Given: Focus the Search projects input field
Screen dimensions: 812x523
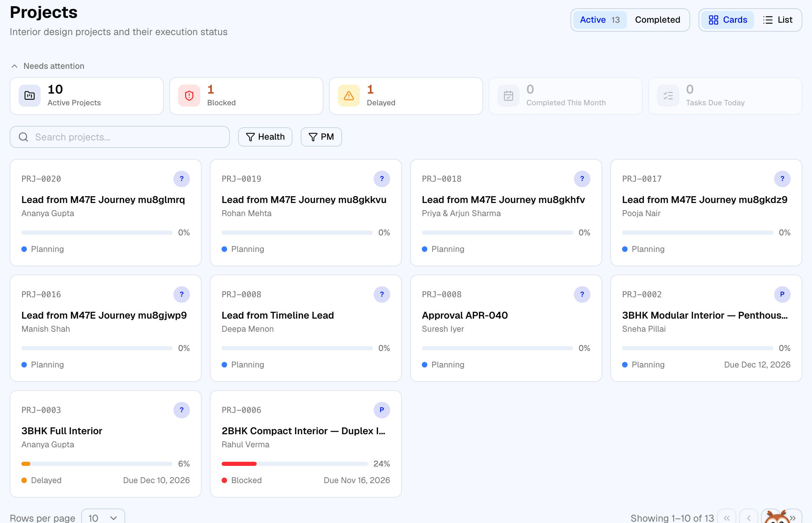Looking at the screenshot, I should tap(120, 137).
